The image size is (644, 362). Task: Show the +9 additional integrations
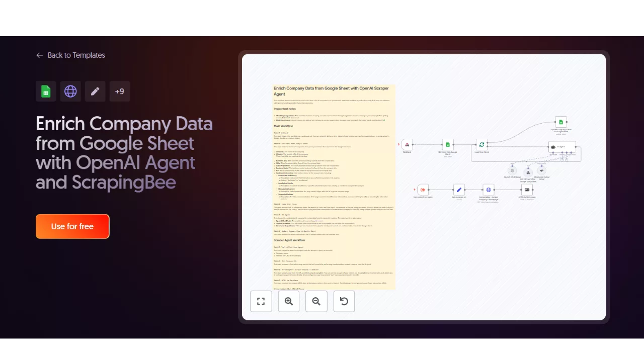point(120,92)
